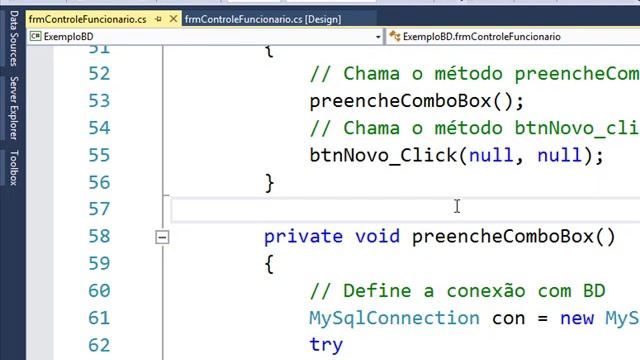Click preencheComboBox() declaration on line 58
Screen dimensions: 640x360
513,237
